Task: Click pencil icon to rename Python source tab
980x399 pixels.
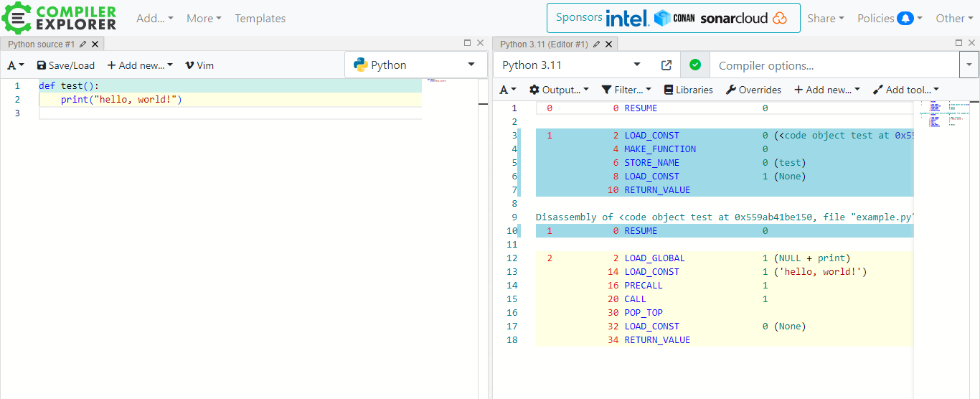Action: (83, 44)
